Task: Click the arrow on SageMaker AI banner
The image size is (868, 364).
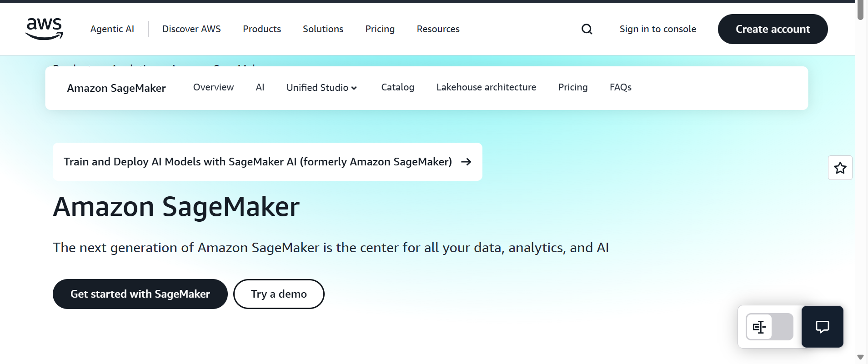Action: 466,162
